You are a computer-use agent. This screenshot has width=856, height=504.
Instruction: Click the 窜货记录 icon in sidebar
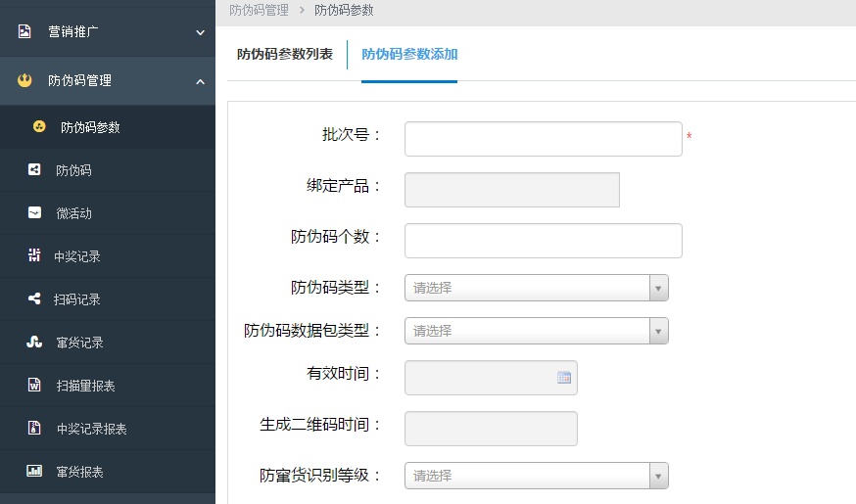point(34,342)
